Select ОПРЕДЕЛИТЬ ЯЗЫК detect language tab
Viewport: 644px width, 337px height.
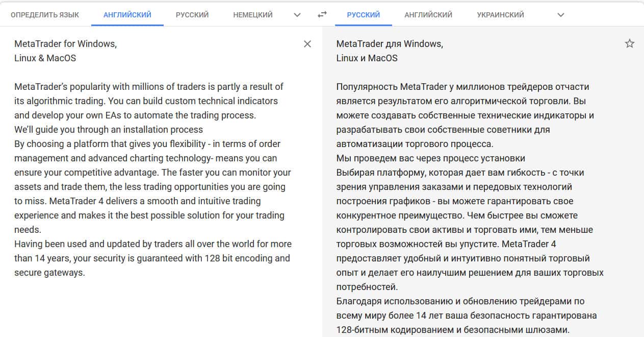click(x=45, y=15)
